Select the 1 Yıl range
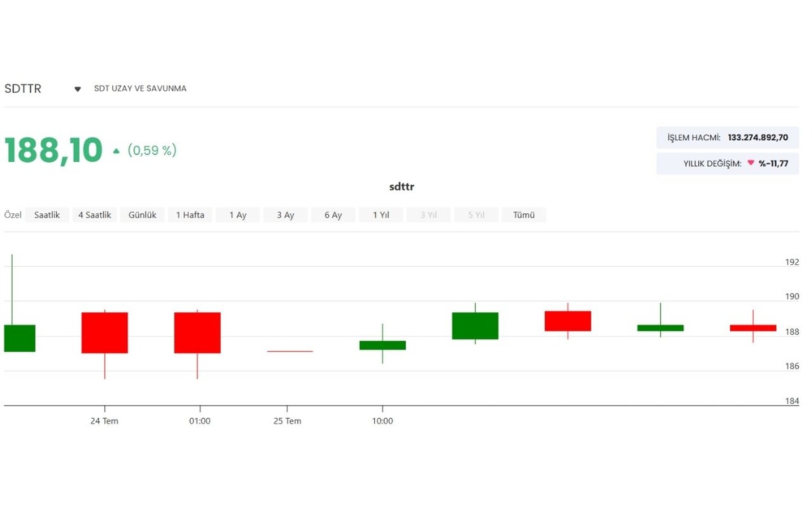812x508 pixels. point(381,215)
